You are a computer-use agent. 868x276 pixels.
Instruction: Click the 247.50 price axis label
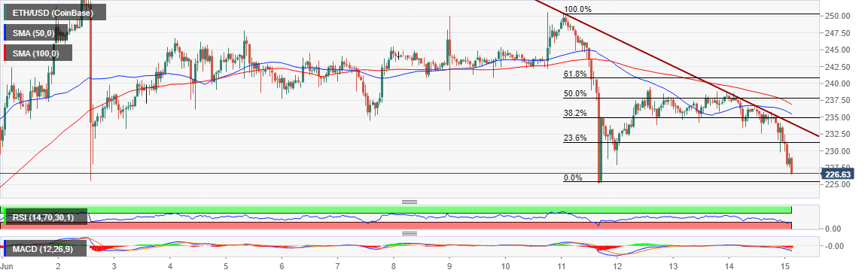pos(838,33)
